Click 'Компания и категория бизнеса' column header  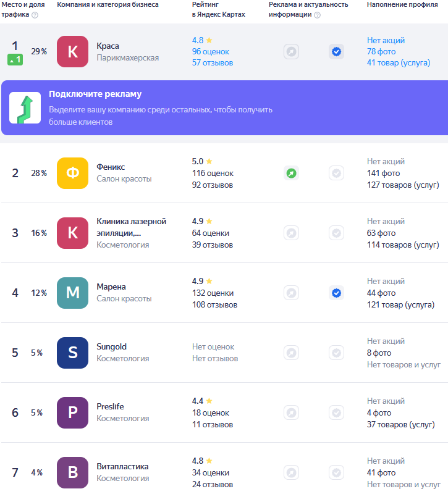pos(108,4)
